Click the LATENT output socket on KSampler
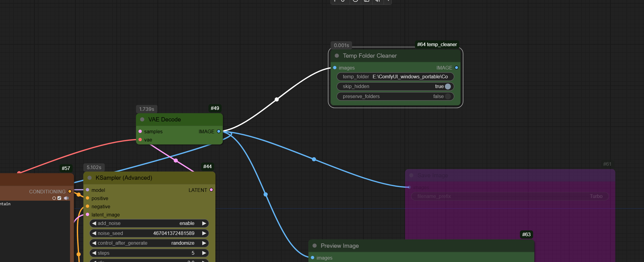Viewport: 644px width, 262px height. (211, 190)
